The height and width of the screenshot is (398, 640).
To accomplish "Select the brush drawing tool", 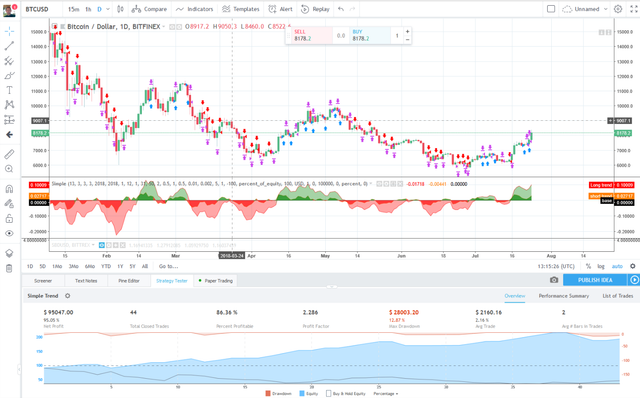I will click(x=9, y=76).
